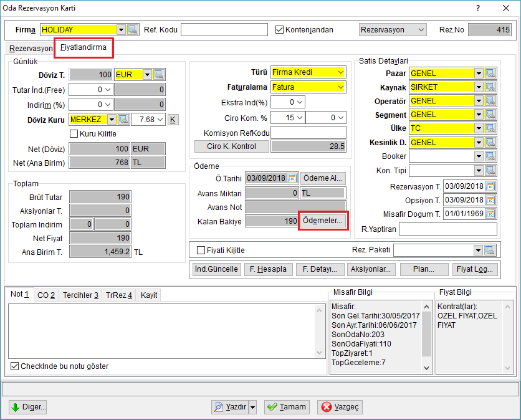Open the Rez. Paketi lookup icon
The image size is (521, 420).
point(489,251)
